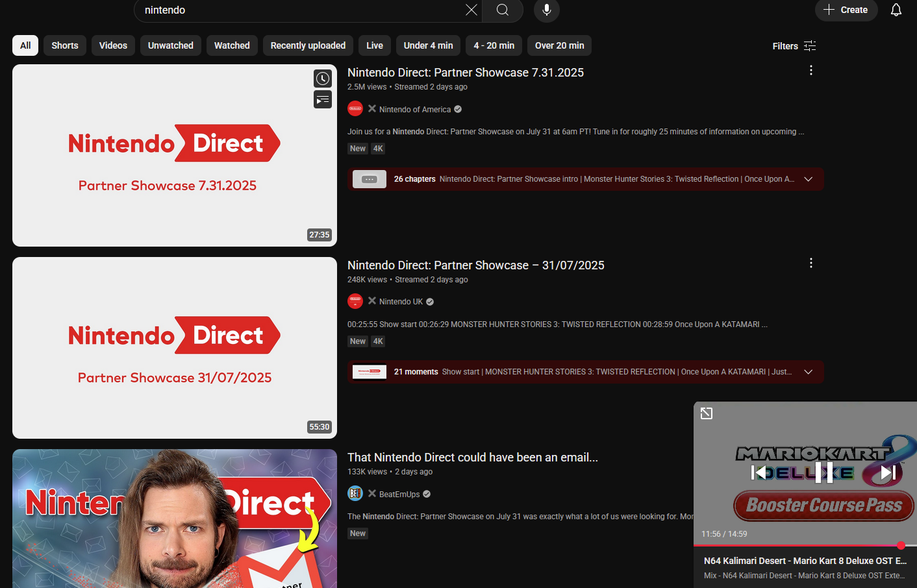
Task: Filter videos 4 - 20 min
Action: 494,45
